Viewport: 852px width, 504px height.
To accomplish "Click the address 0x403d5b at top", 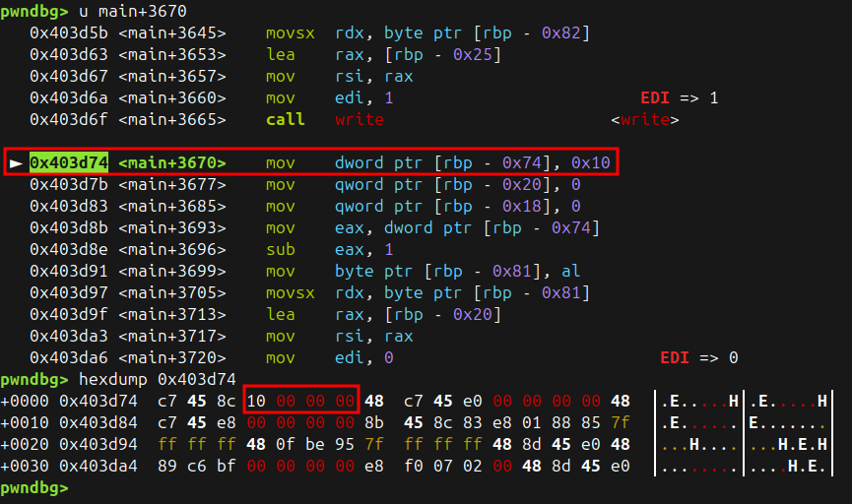I will point(69,32).
